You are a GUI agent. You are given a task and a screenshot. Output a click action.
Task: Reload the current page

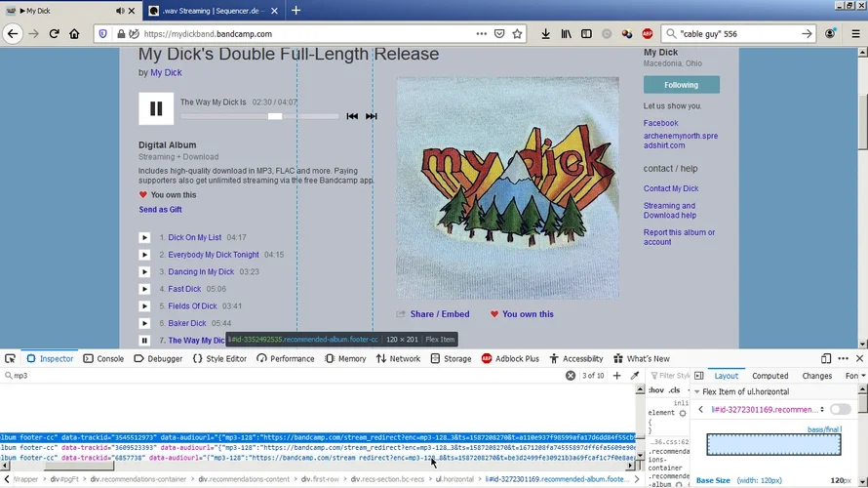54,34
